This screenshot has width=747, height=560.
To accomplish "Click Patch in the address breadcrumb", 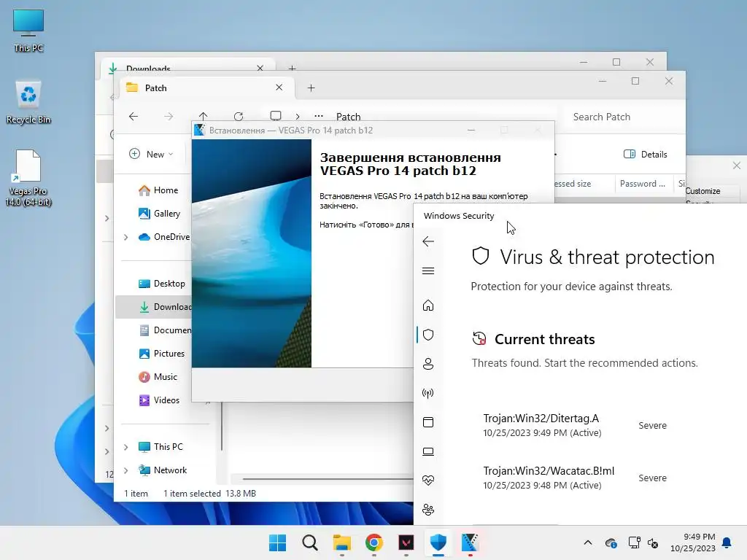I will pyautogui.click(x=348, y=117).
